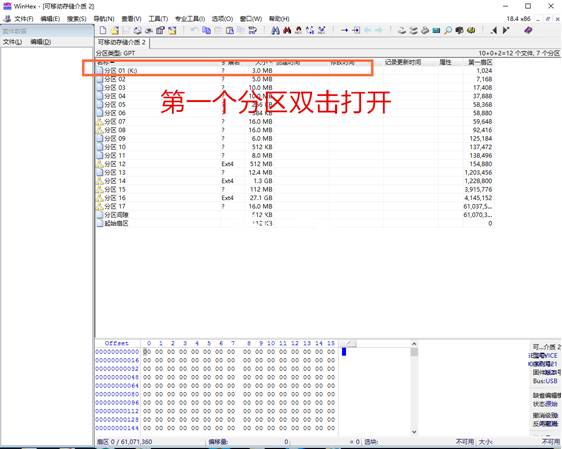Click the folder icon of 分区 12

pyautogui.click(x=100, y=164)
